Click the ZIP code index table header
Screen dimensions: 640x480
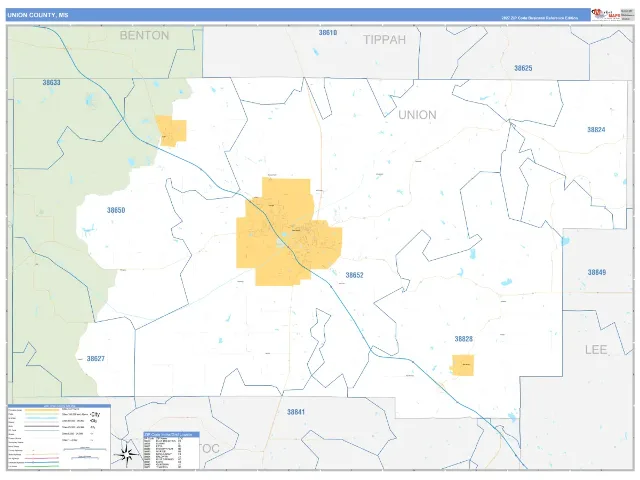point(171,434)
